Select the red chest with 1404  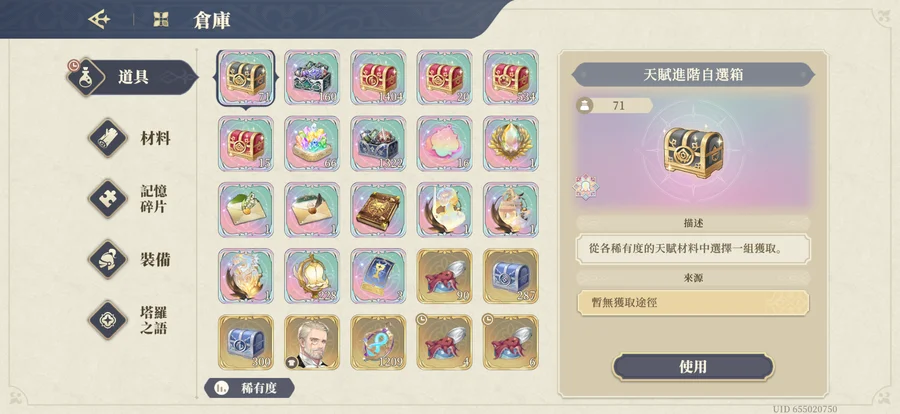click(378, 78)
